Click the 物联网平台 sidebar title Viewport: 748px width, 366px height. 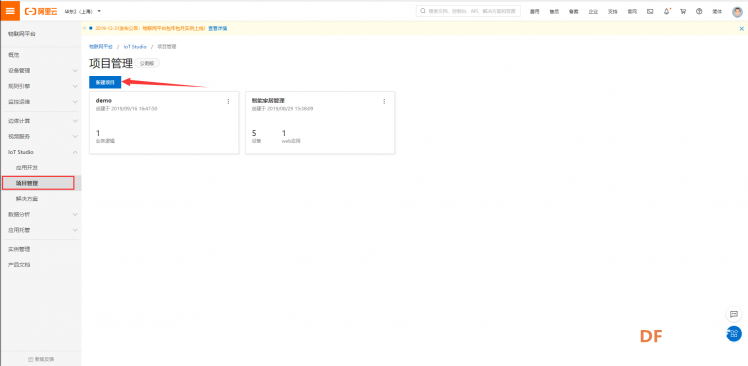[x=21, y=34]
